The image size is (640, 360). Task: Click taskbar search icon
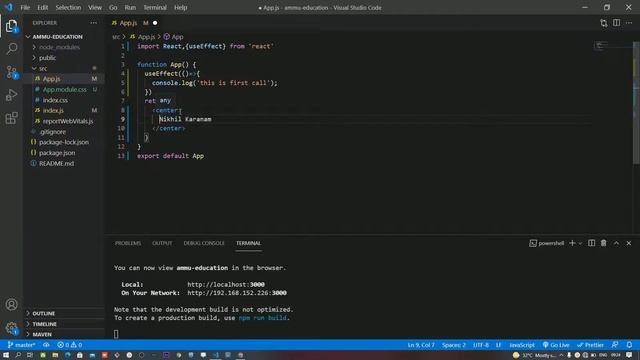pyautogui.click(x=18, y=355)
